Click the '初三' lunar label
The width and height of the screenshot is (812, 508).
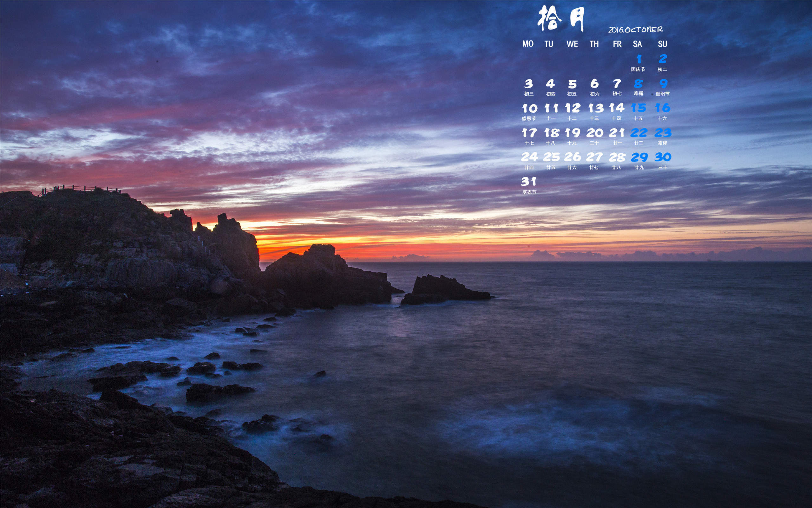[529, 94]
